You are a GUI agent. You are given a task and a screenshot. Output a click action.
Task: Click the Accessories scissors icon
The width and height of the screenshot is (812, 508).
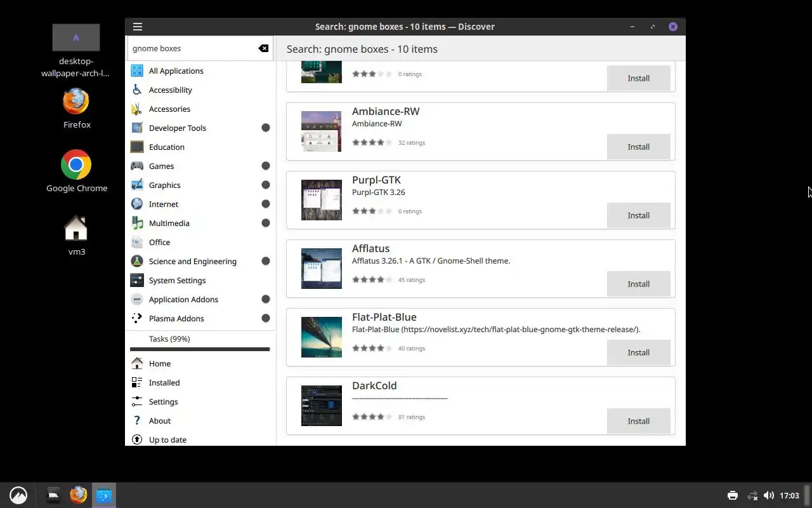pyautogui.click(x=137, y=109)
